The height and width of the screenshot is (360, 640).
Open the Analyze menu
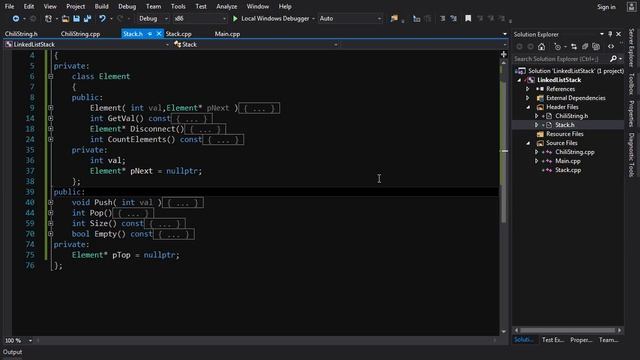227,7
